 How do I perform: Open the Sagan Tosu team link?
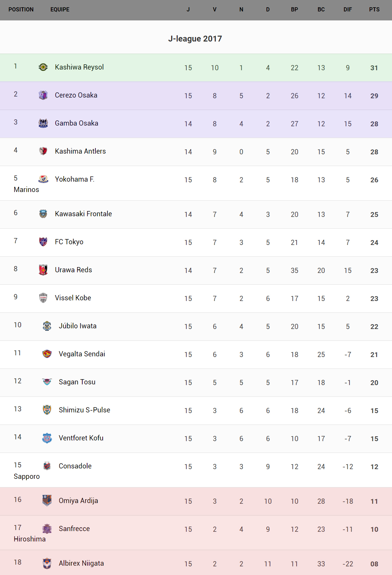click(77, 382)
